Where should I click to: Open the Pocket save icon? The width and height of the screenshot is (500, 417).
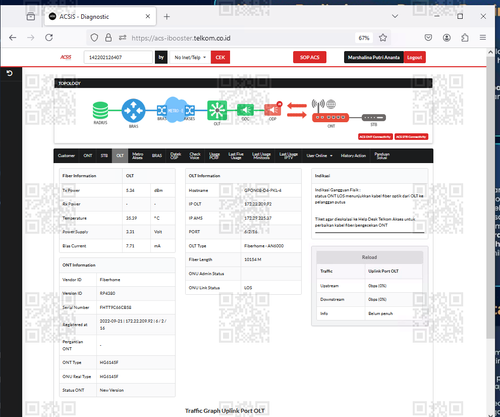(x=428, y=38)
